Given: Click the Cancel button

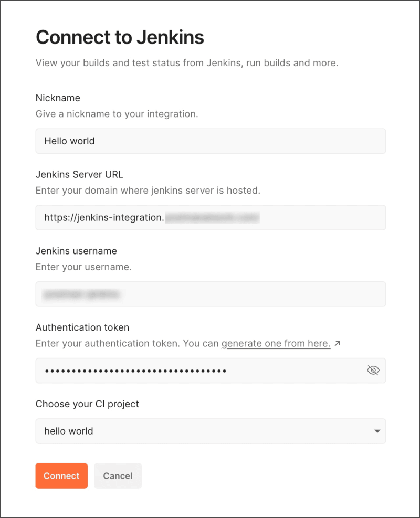Looking at the screenshot, I should pos(118,475).
